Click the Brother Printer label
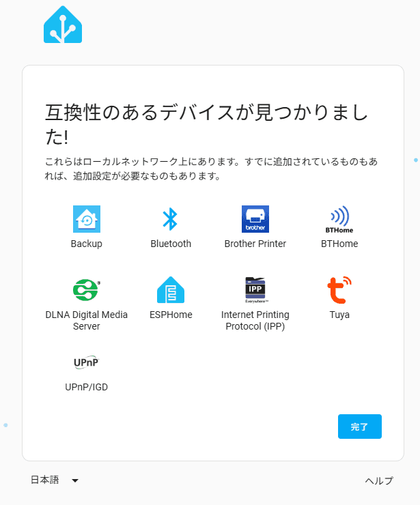The width and height of the screenshot is (420, 505). pyautogui.click(x=255, y=244)
